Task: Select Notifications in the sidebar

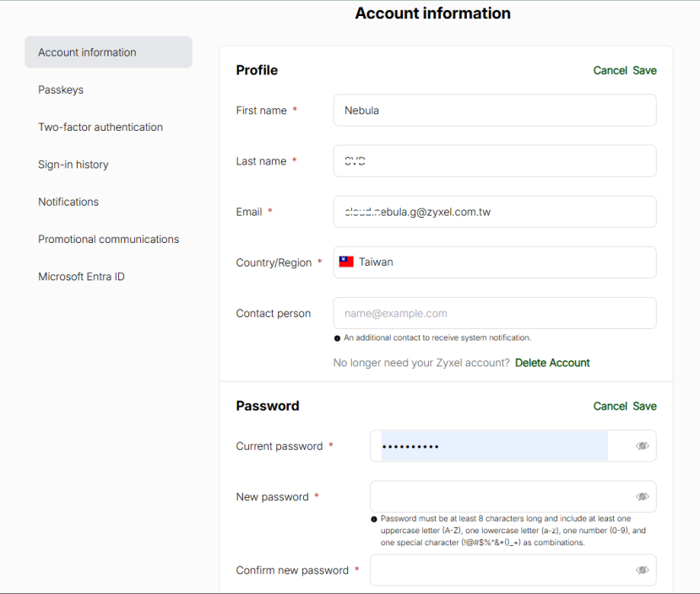Action: [68, 202]
